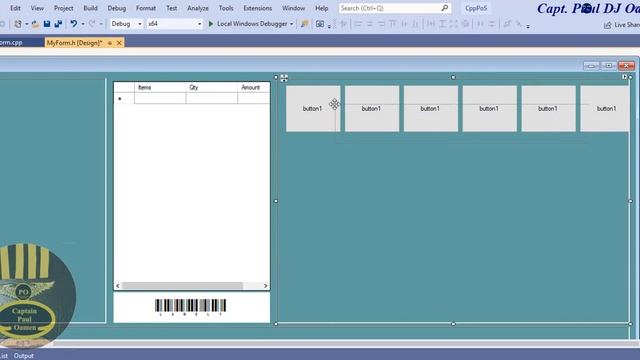The height and width of the screenshot is (360, 640).
Task: Click the Amount column header
Action: pos(253,87)
